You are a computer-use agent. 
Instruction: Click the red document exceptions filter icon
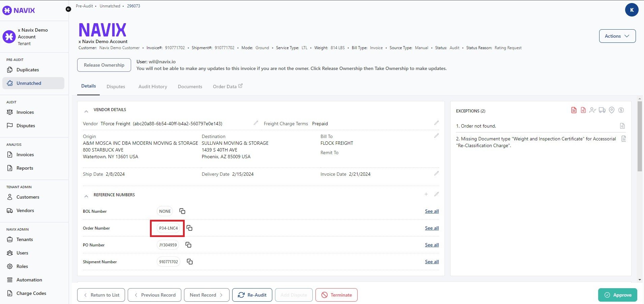pyautogui.click(x=574, y=110)
